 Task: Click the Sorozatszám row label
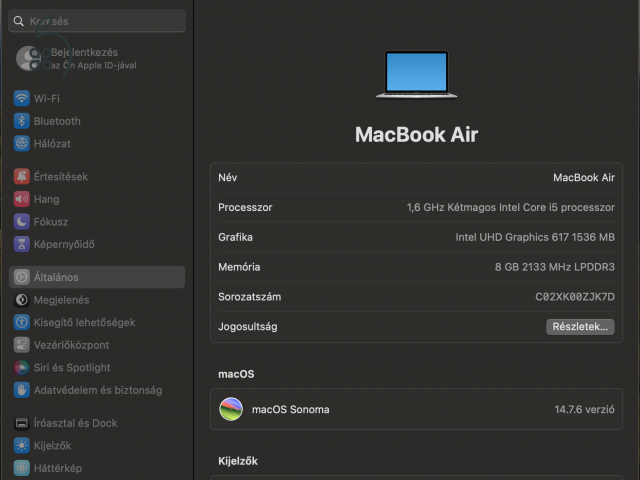249,297
